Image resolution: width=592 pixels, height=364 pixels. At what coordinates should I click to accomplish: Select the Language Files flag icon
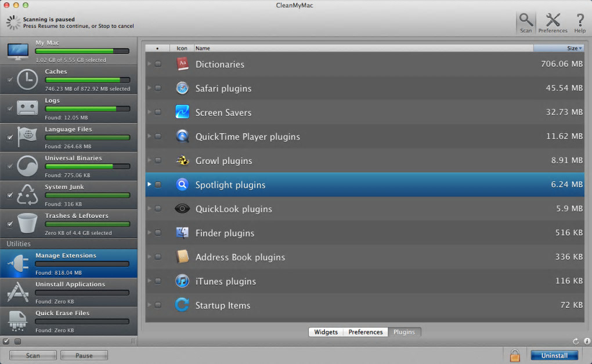tap(27, 137)
